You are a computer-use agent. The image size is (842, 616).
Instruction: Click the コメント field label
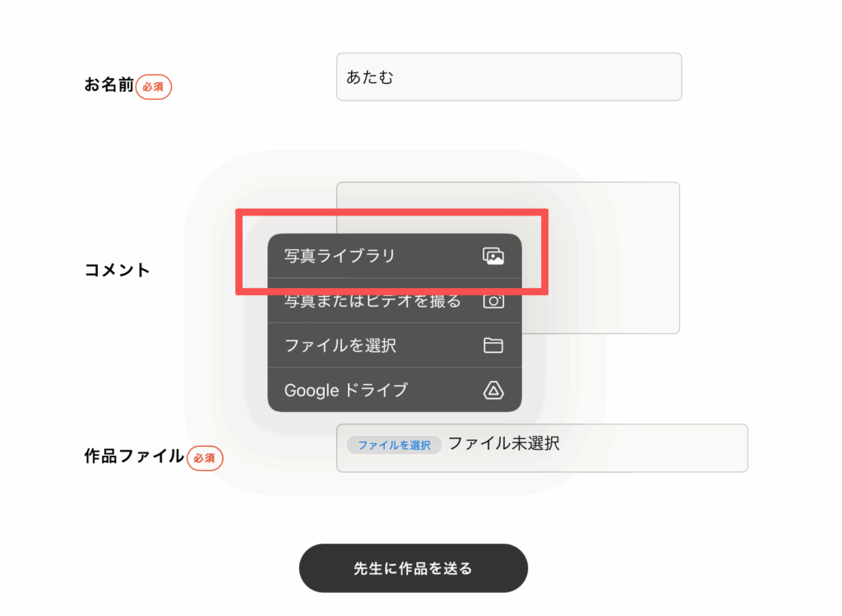[118, 270]
